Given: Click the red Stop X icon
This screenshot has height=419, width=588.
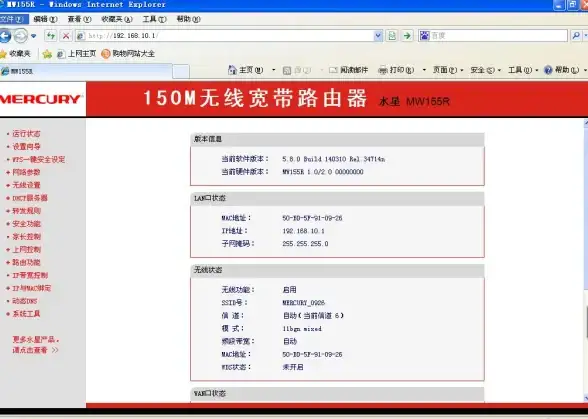Looking at the screenshot, I should coord(66,36).
